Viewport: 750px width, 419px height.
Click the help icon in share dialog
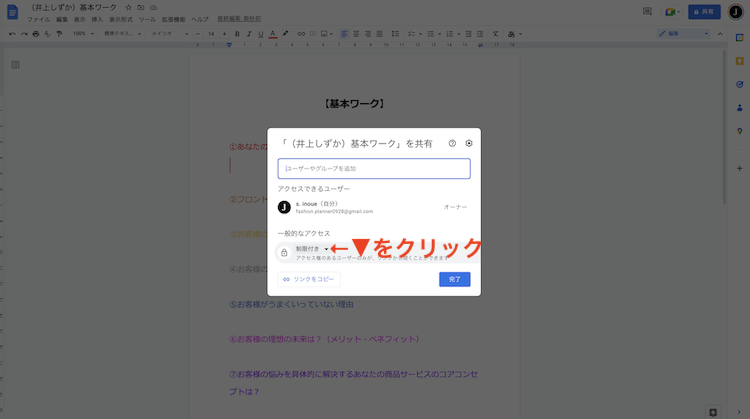(452, 143)
